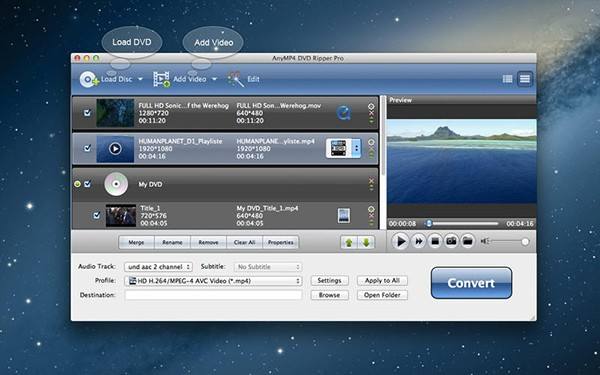Click the Clear All button
Viewport: 600px width, 375px height.
coord(245,242)
